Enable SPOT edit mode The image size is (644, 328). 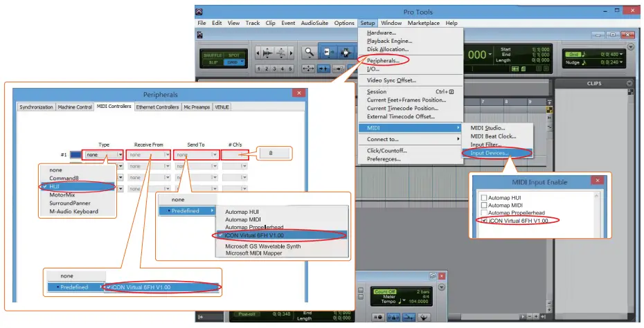pos(234,55)
